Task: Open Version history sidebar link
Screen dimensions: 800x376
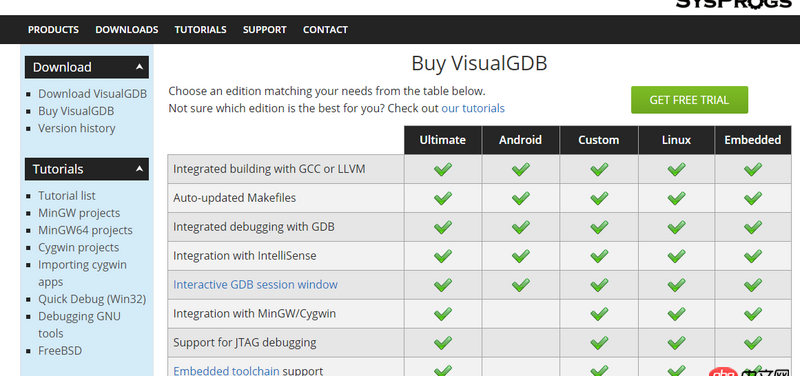Action: [77, 128]
